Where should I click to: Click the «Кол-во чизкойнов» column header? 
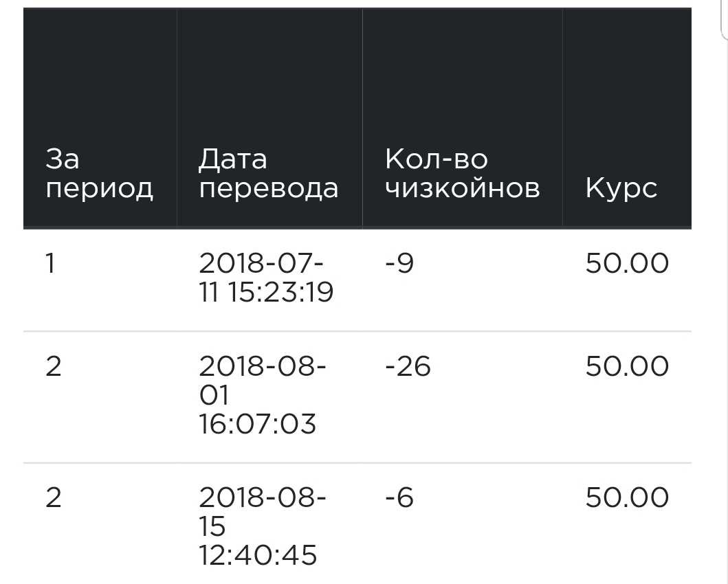[x=462, y=173]
